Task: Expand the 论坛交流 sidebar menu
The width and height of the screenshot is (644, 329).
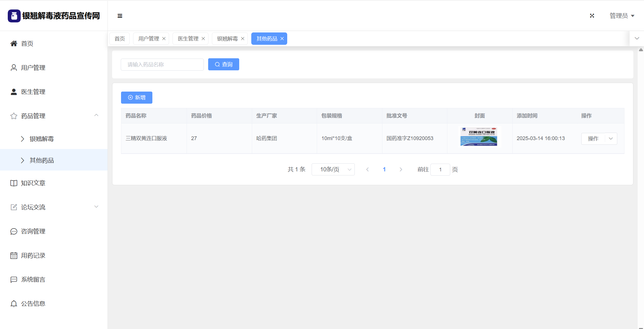Action: click(96, 207)
